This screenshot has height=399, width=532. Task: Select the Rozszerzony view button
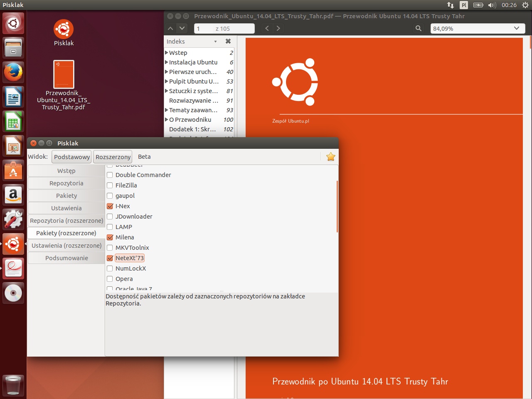tap(113, 157)
